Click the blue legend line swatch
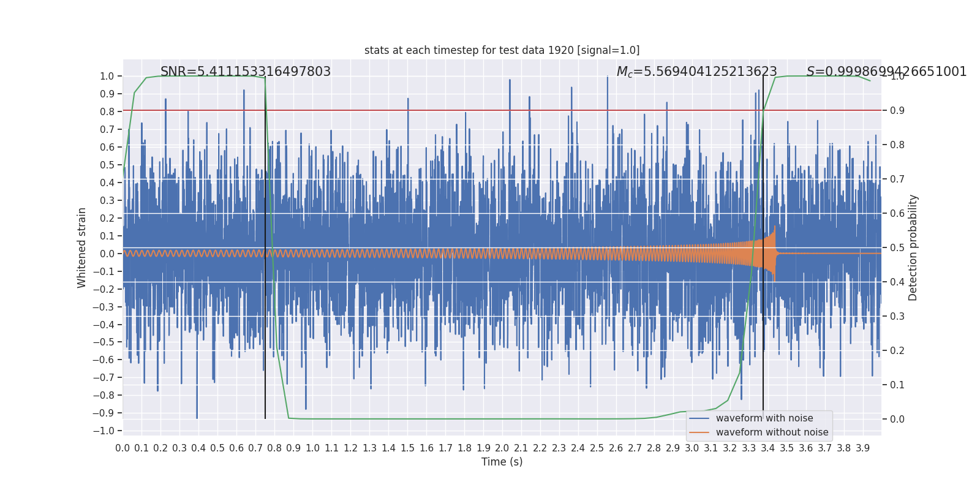The height and width of the screenshot is (490, 980). [699, 418]
